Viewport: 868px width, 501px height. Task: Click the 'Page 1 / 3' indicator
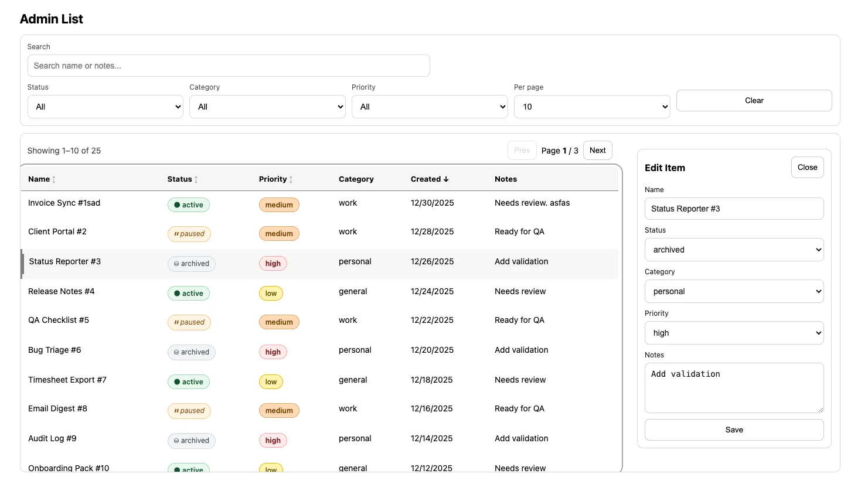[x=560, y=151]
